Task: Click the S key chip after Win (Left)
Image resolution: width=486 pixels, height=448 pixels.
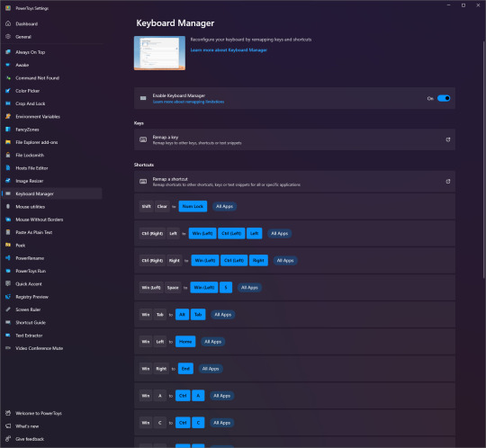Action: pos(226,288)
